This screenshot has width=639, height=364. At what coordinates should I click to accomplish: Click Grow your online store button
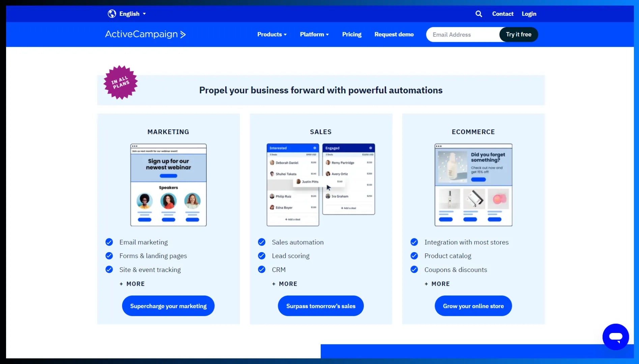click(x=473, y=306)
